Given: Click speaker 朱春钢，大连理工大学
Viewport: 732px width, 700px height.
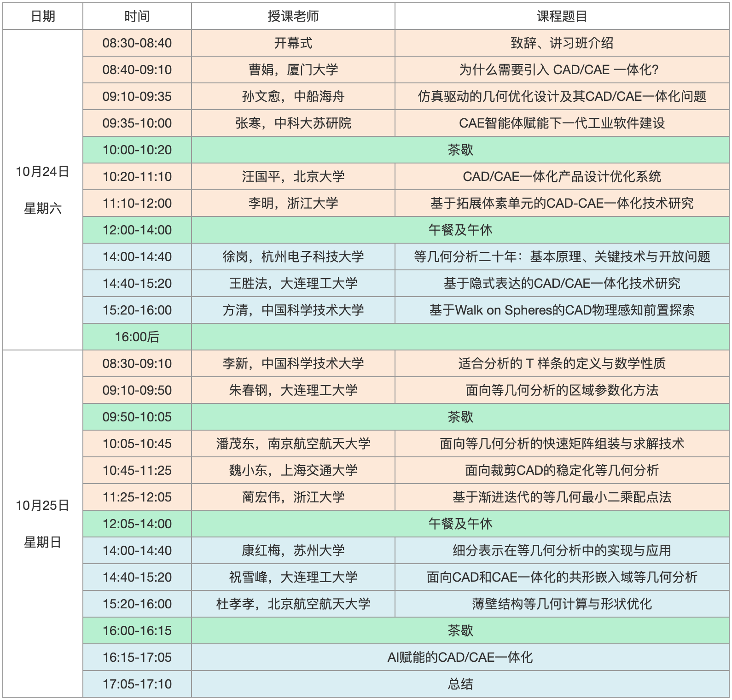Looking at the screenshot, I should click(293, 390).
